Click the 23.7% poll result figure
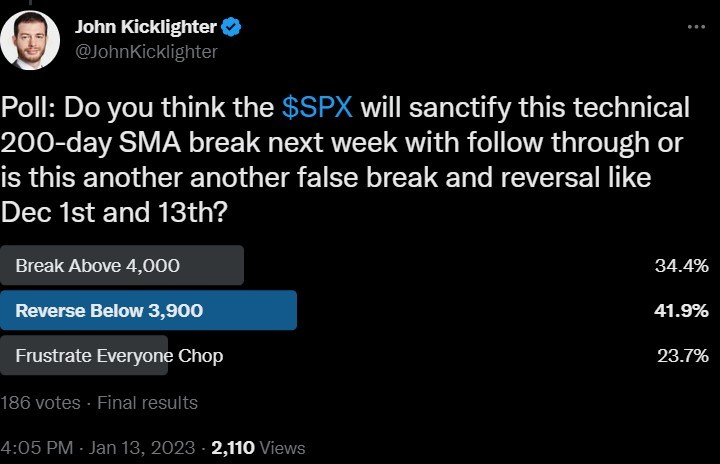The width and height of the screenshot is (720, 464). 682,356
